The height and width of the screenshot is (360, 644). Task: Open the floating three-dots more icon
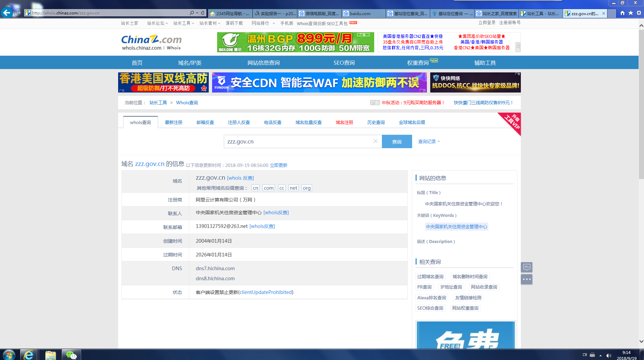(x=527, y=279)
